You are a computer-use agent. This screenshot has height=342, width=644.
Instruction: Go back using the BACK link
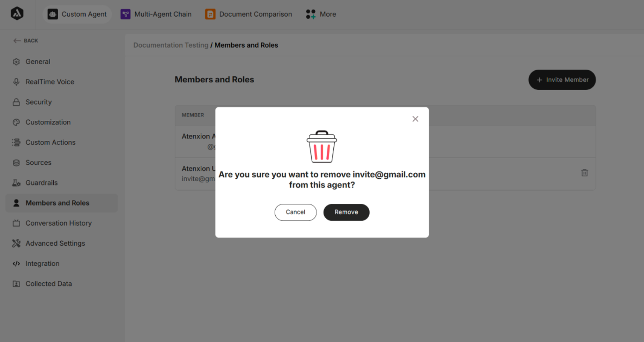[x=26, y=41]
